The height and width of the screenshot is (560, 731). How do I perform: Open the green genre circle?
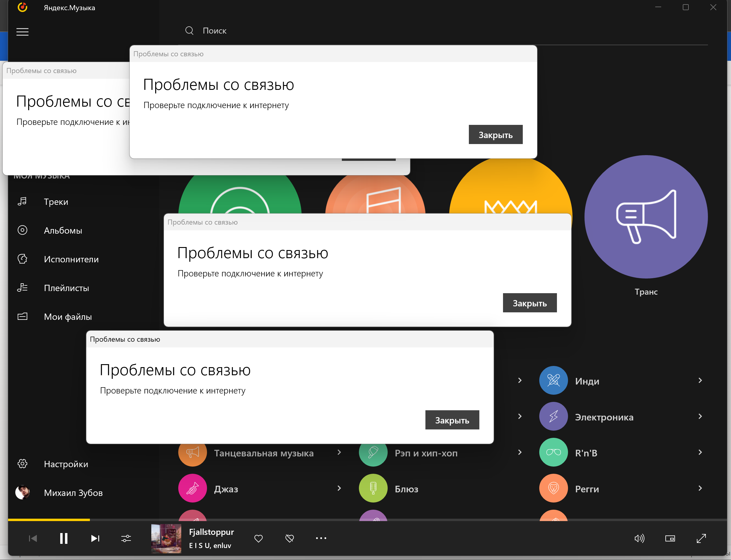[240, 194]
